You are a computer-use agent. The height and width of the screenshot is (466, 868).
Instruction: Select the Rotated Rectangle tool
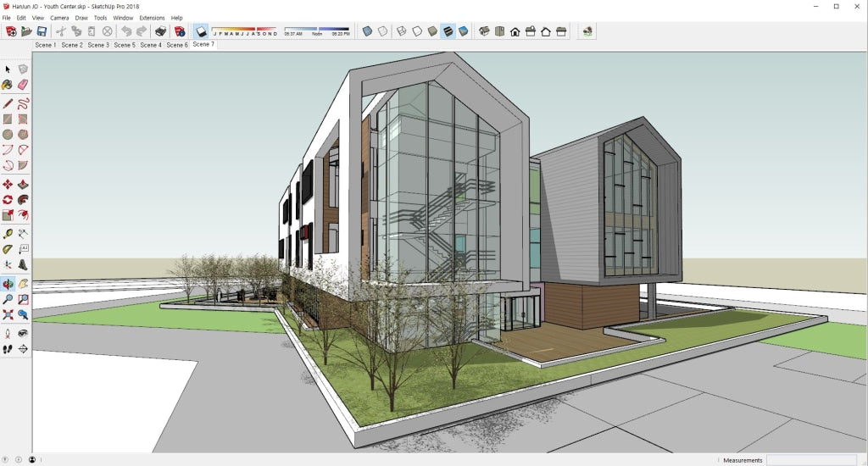23,119
